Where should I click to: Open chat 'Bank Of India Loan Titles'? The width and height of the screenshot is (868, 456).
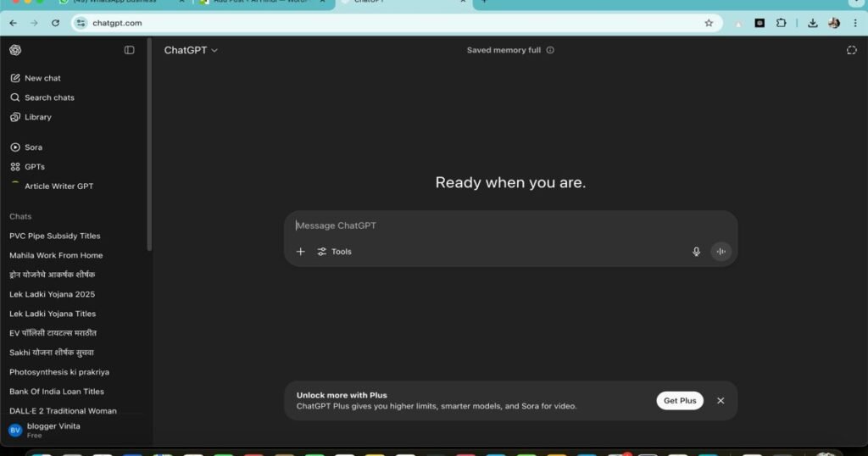tap(57, 392)
